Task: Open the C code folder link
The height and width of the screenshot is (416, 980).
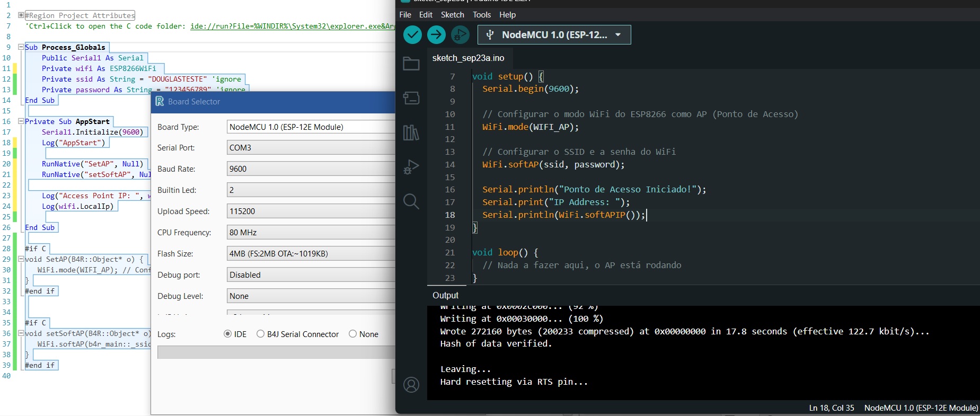Action: (293, 26)
